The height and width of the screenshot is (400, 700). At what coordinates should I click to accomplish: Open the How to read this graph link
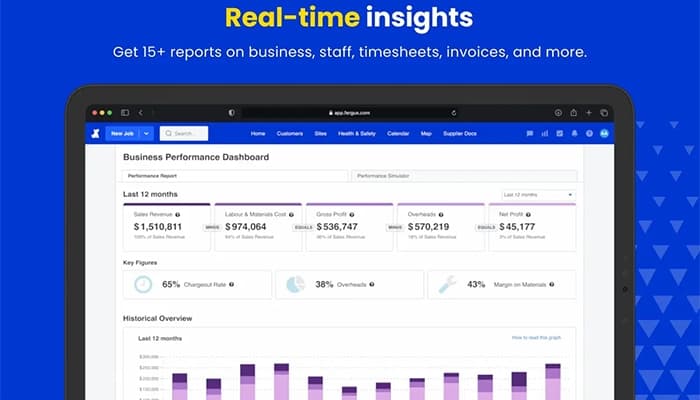(536, 338)
